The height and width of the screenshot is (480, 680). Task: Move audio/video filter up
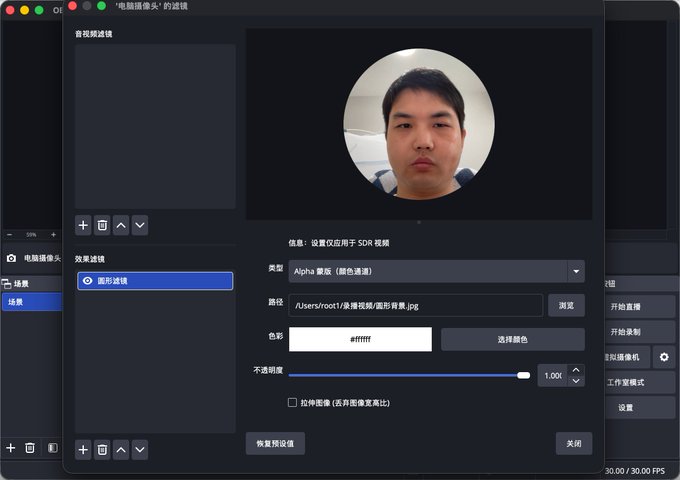pyautogui.click(x=121, y=225)
